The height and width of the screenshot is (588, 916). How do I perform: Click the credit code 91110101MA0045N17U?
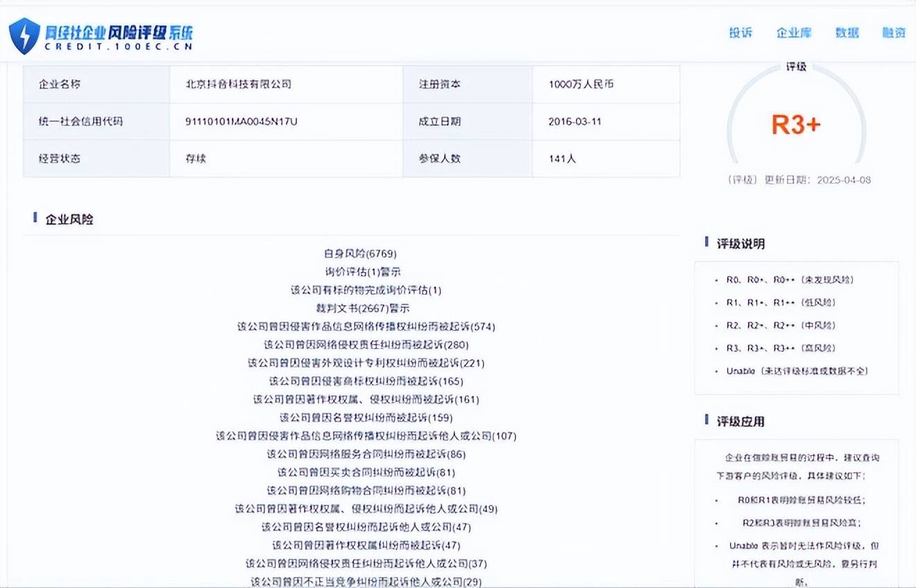241,121
